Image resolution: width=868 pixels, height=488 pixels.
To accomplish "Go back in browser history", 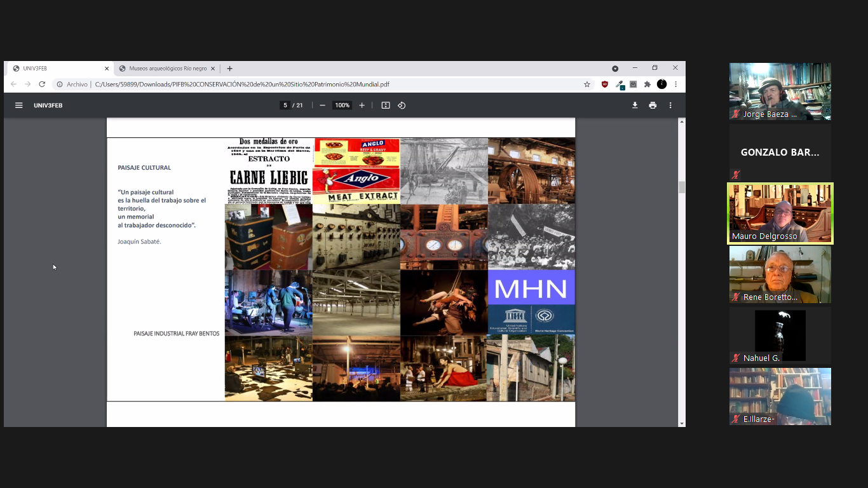I will [13, 84].
